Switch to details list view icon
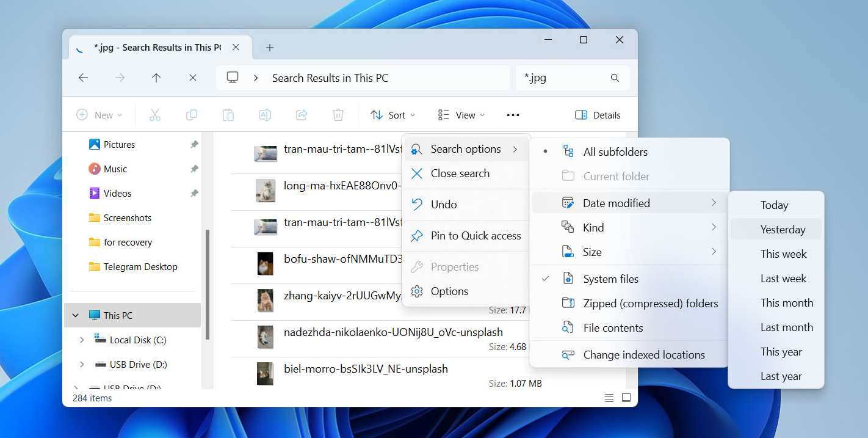This screenshot has width=868, height=438. [609, 398]
